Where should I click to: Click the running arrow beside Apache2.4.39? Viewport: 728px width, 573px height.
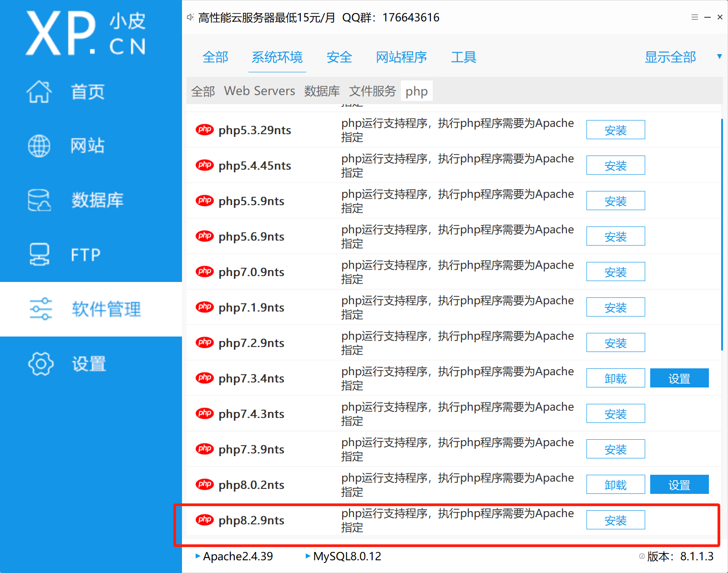(x=197, y=556)
